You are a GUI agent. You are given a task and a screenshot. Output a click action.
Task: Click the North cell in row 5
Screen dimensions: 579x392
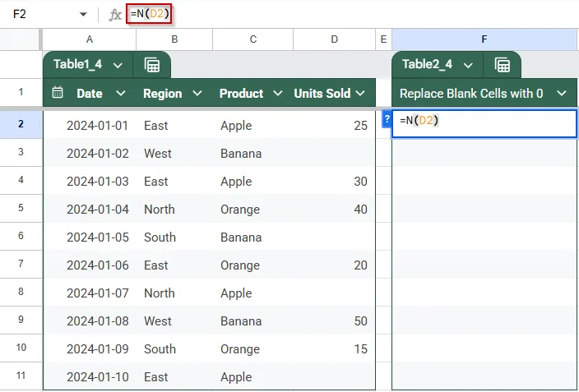click(174, 210)
